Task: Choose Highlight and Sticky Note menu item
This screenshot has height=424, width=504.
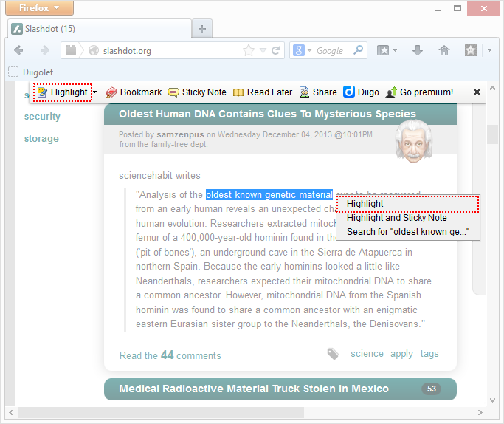Action: (x=408, y=218)
